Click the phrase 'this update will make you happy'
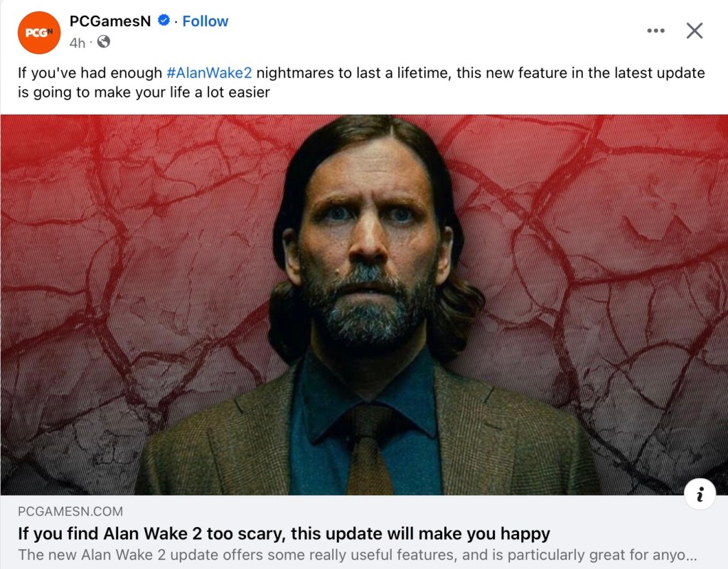This screenshot has height=569, width=728. tap(421, 533)
